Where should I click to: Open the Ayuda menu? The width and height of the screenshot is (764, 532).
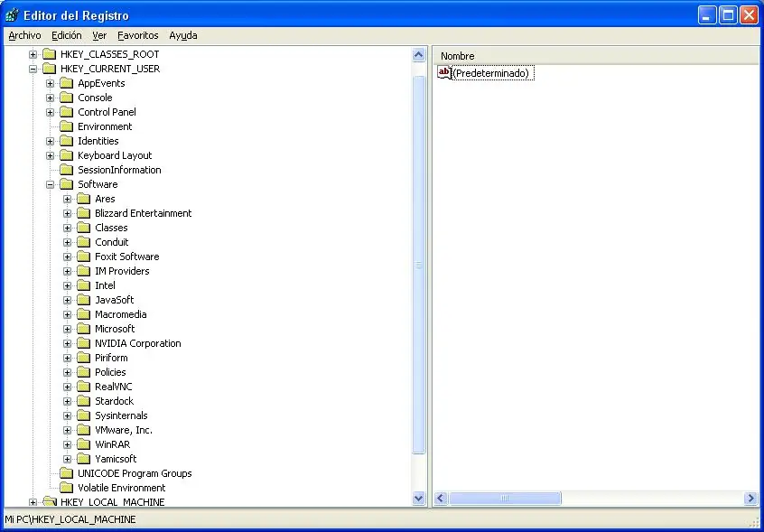pos(183,35)
